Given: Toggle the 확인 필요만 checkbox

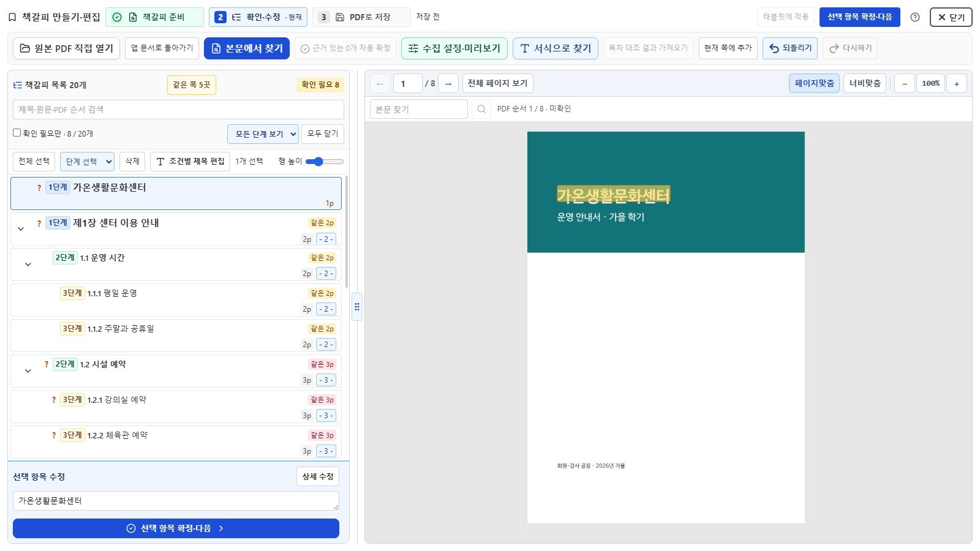Looking at the screenshot, I should (17, 133).
